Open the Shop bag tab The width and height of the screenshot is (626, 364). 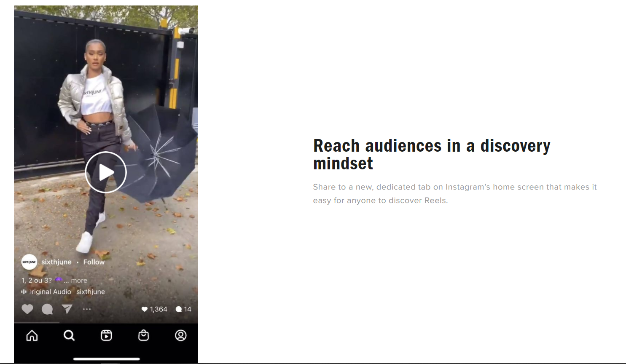pyautogui.click(x=144, y=335)
